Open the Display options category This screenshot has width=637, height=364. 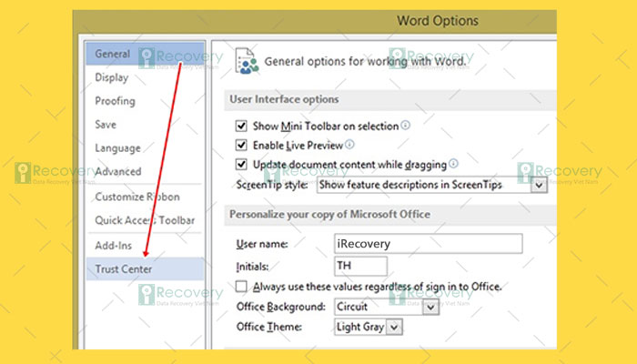click(x=145, y=77)
